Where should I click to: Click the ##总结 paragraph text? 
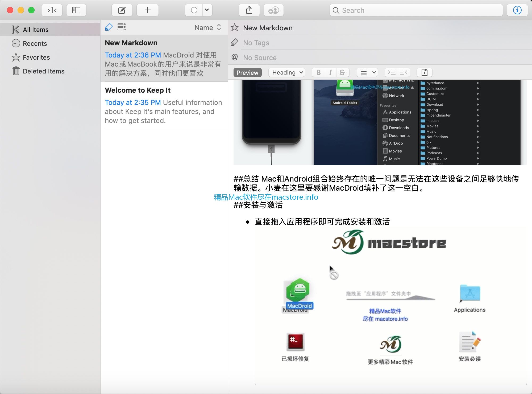click(376, 183)
